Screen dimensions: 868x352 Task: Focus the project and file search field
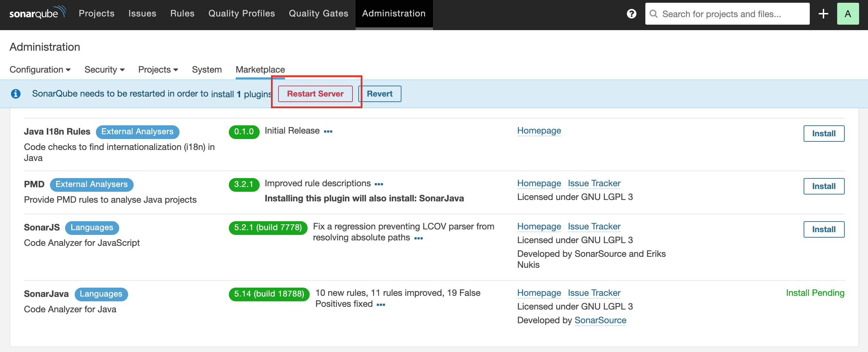click(728, 14)
